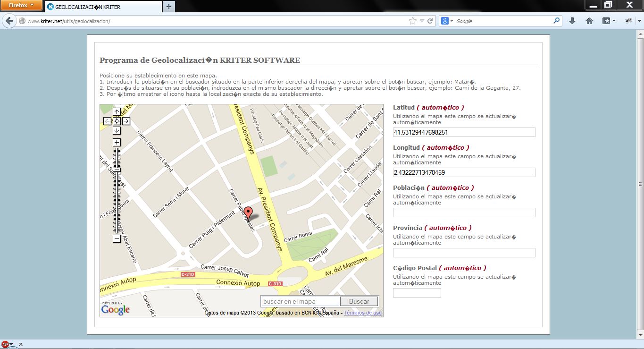Pan the map up with the arrow button
Image resolution: width=644 pixels, height=349 pixels.
point(117,112)
